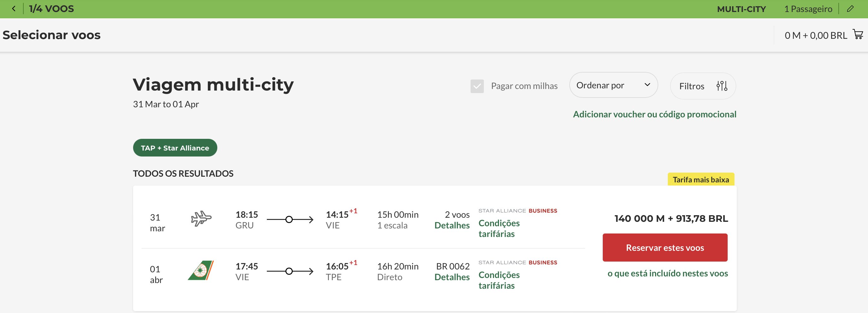Open Detalhes for the GRU to VIE flight

(452, 225)
